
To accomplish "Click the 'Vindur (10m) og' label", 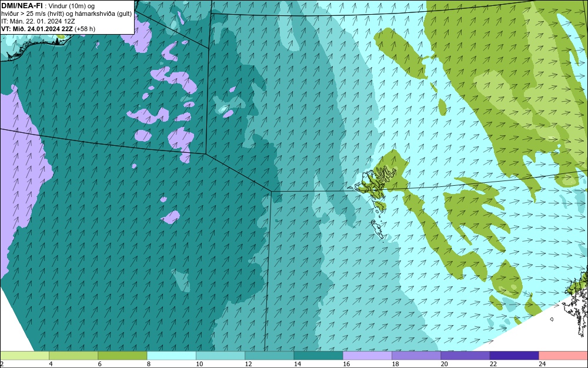I will [72, 6].
